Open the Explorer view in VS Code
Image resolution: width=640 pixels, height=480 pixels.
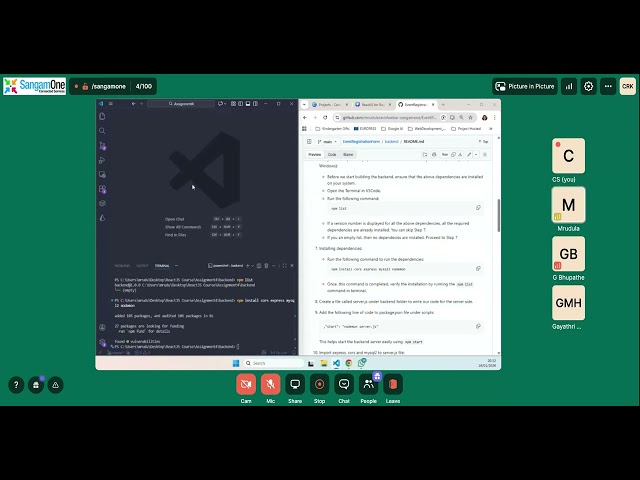click(102, 116)
